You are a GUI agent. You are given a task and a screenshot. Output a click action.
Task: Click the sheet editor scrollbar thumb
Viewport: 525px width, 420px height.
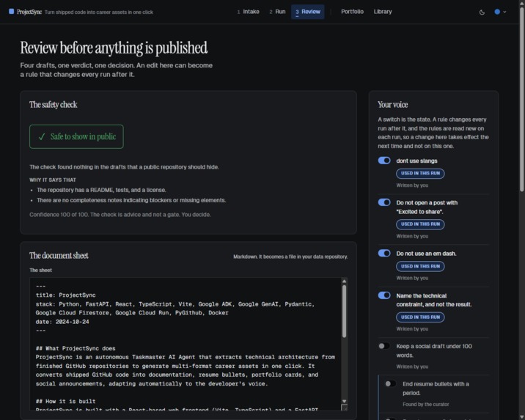click(344, 312)
